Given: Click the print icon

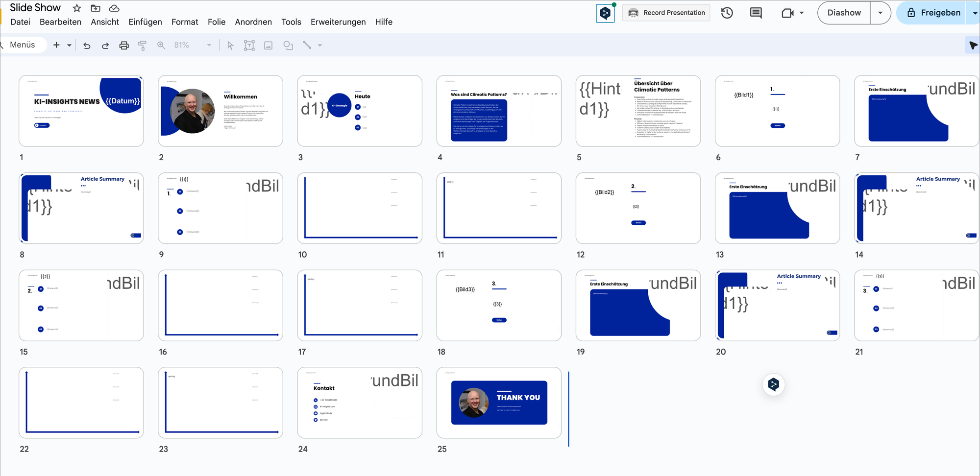Looking at the screenshot, I should (124, 46).
